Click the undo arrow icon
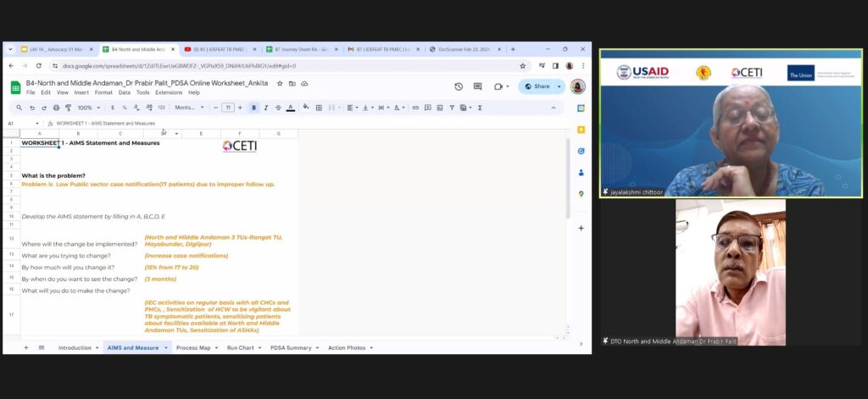This screenshot has width=868, height=399. click(32, 108)
